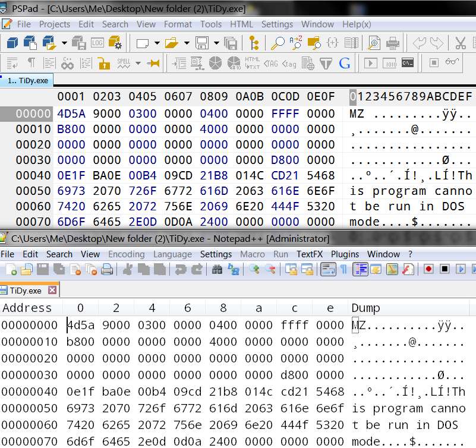The image size is (476, 448).
Task: Toggle PSPad word wrap icon
Action: pyautogui.click(x=12, y=64)
